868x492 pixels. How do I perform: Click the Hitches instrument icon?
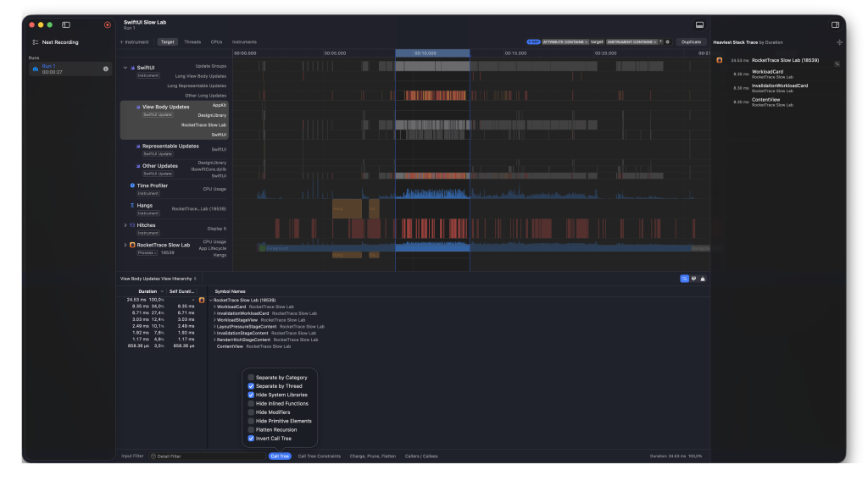coord(132,225)
